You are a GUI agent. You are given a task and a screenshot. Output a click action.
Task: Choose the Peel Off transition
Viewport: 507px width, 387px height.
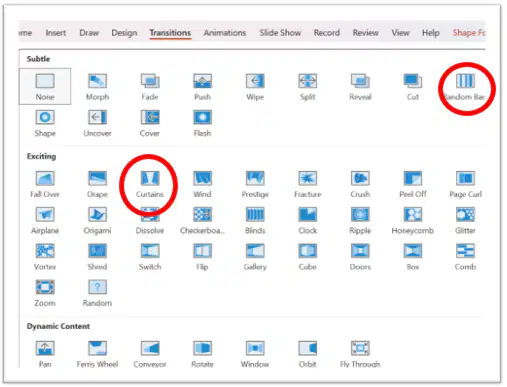pos(413,184)
